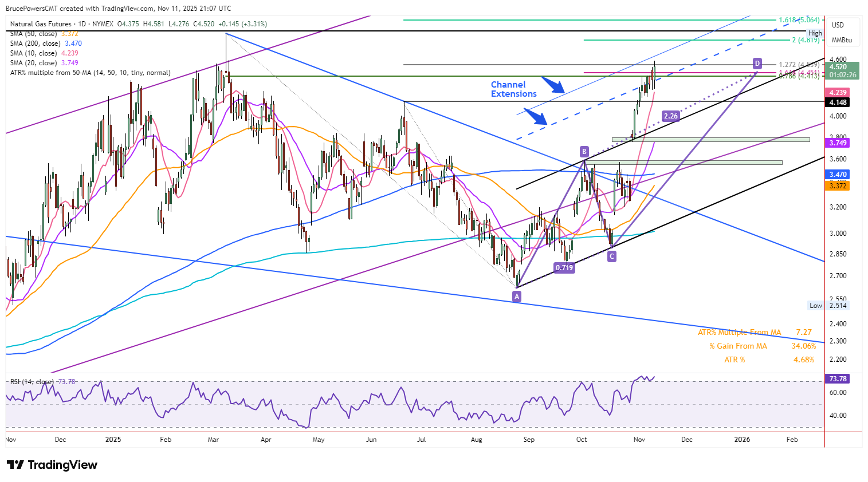The width and height of the screenshot is (868, 482).
Task: Click the 2.200 price-axis level
Action: (x=838, y=360)
